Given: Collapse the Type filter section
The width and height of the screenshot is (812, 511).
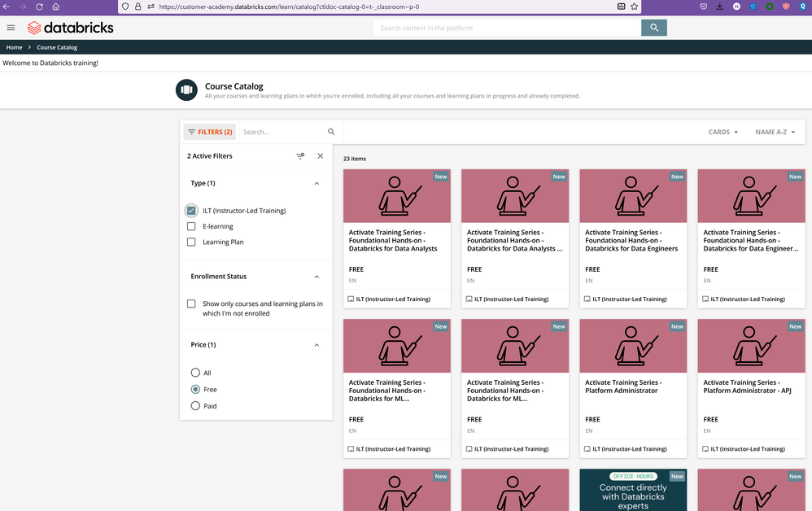Looking at the screenshot, I should (317, 184).
